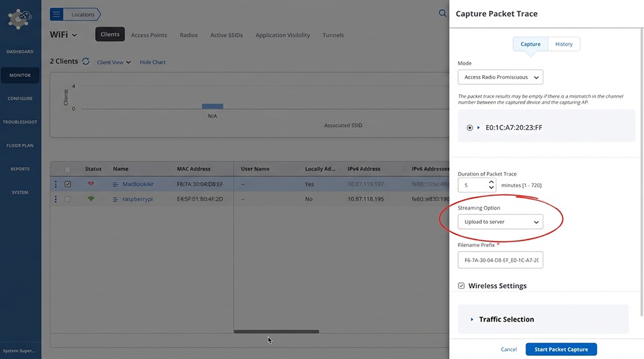644x359 pixels.
Task: Click the Hide Chart link
Action: pyautogui.click(x=153, y=62)
